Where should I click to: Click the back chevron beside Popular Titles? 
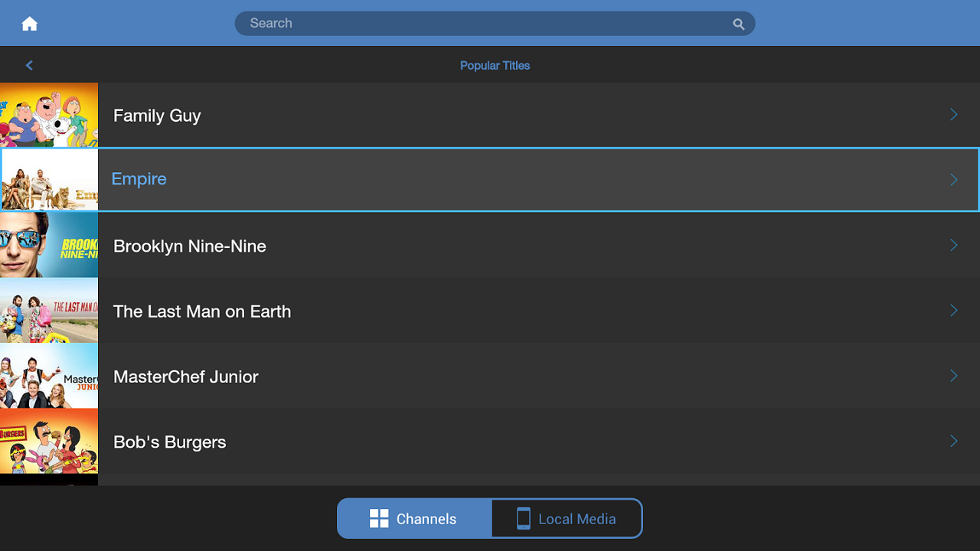click(29, 65)
